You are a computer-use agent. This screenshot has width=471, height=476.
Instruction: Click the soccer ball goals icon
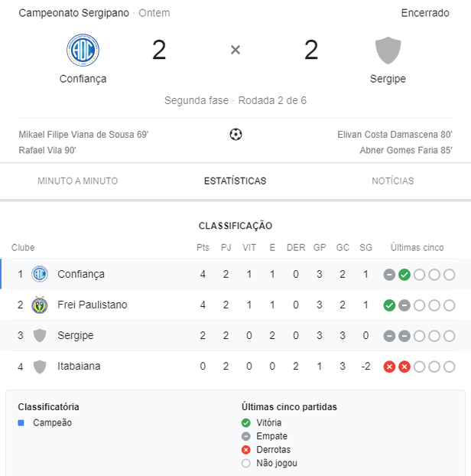pyautogui.click(x=235, y=135)
